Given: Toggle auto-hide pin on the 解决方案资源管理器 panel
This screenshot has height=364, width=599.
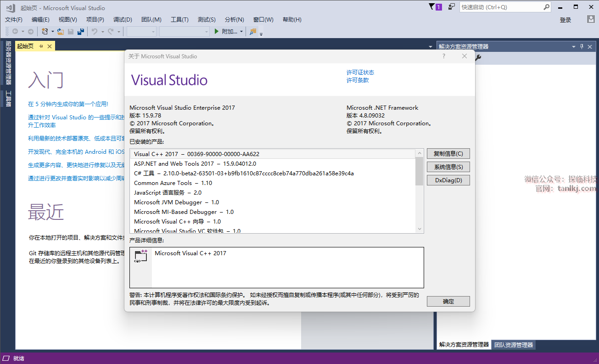Looking at the screenshot, I should [x=582, y=46].
